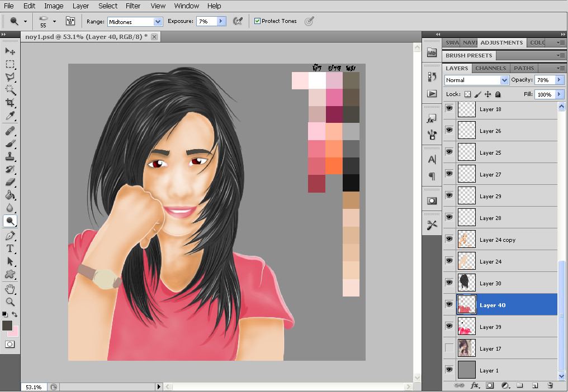Uncheck the Protect Tones checkbox
This screenshot has height=392, width=568.
tap(257, 21)
